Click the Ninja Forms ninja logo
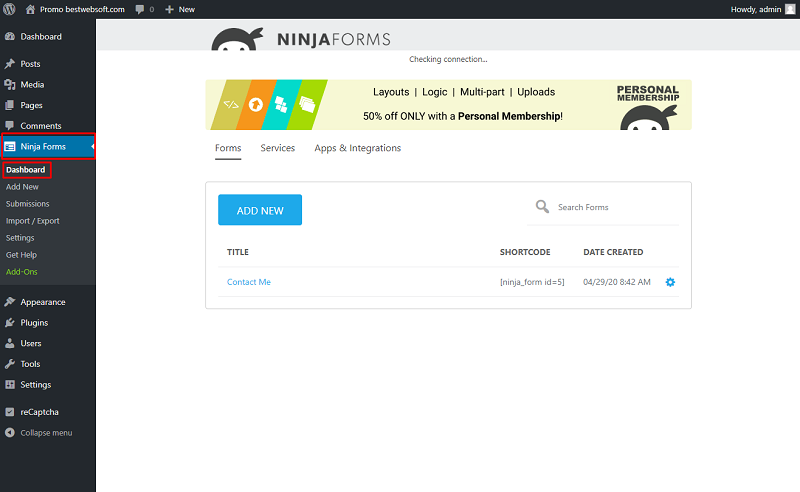 coord(238,39)
